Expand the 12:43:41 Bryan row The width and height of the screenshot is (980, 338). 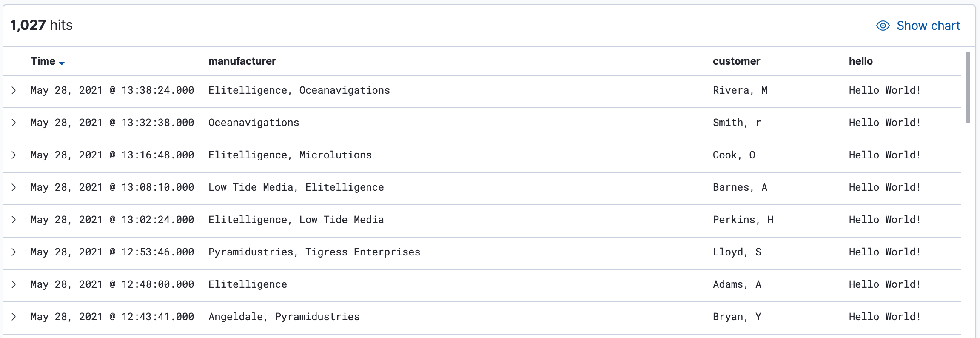click(x=14, y=317)
